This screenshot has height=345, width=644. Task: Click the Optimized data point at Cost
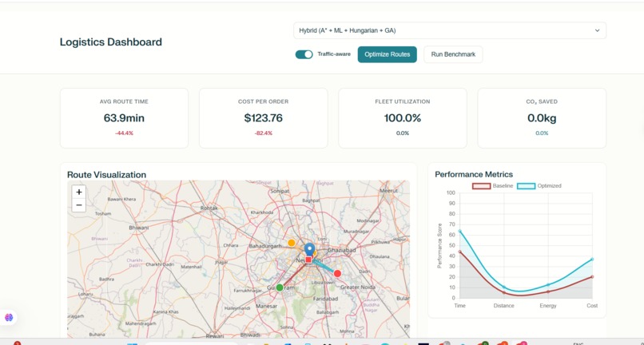tap(592, 260)
